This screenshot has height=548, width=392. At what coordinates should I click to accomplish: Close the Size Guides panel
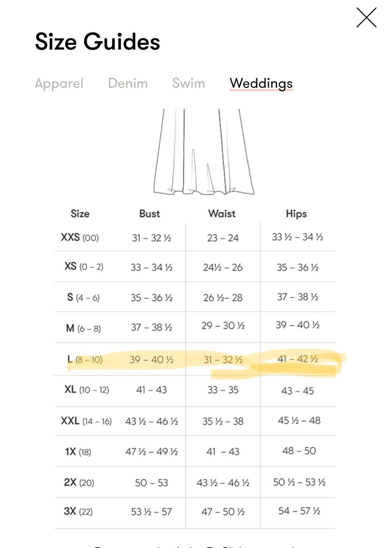click(x=366, y=17)
